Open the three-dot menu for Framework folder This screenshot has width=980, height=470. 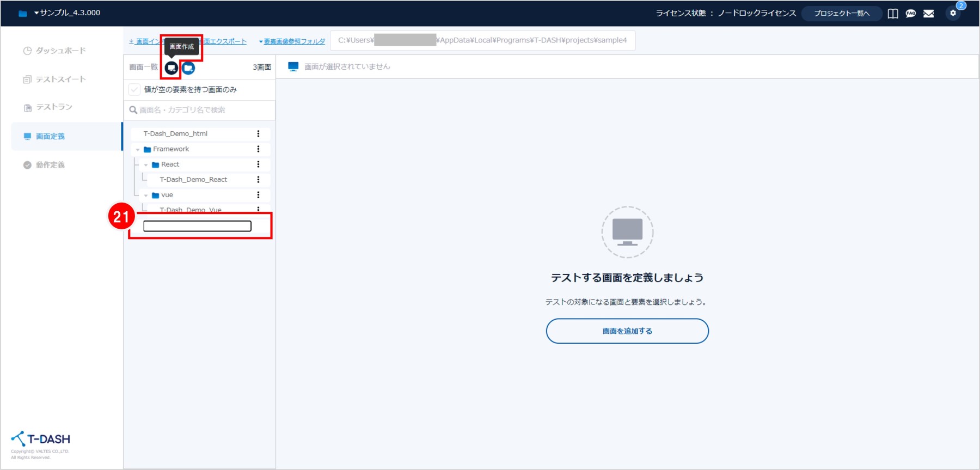(258, 149)
